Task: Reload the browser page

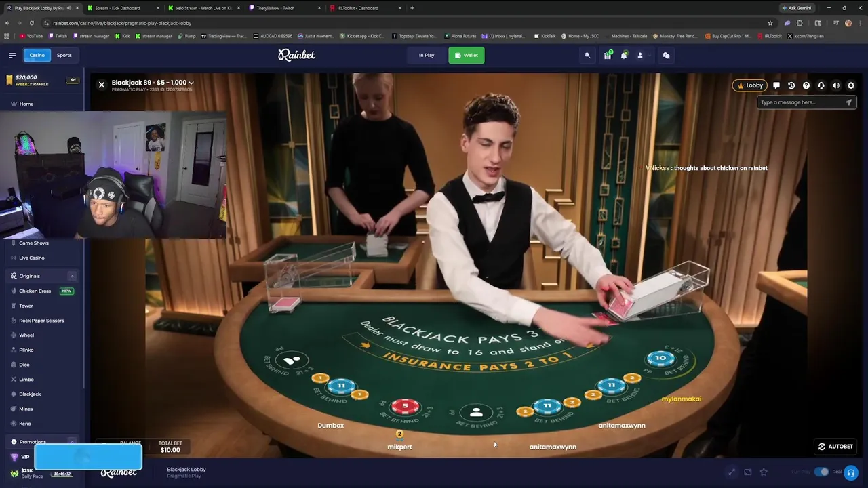Action: 31,23
